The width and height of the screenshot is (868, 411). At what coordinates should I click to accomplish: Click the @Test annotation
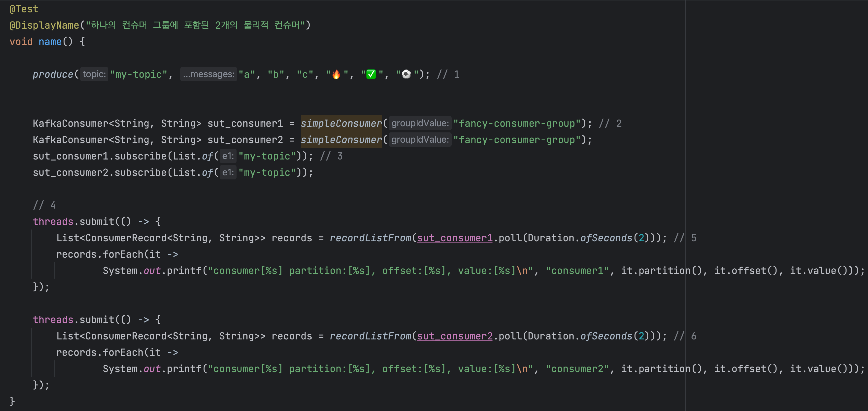tap(24, 9)
